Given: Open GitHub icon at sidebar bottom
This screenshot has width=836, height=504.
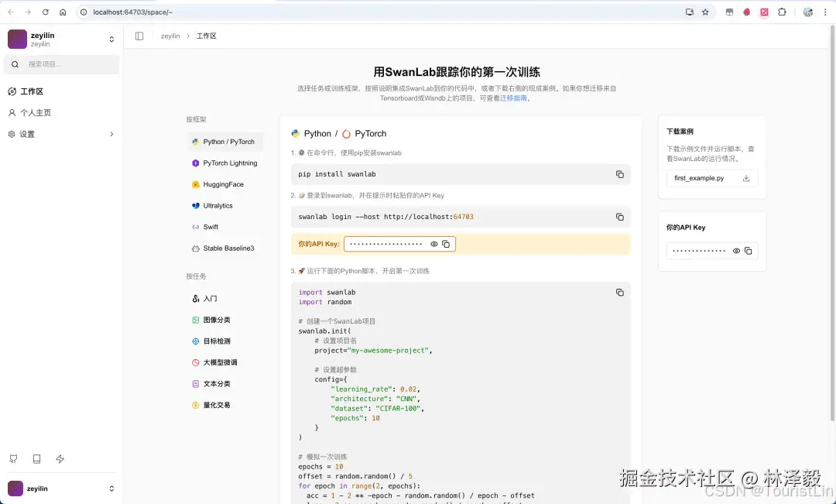Looking at the screenshot, I should tap(13, 458).
